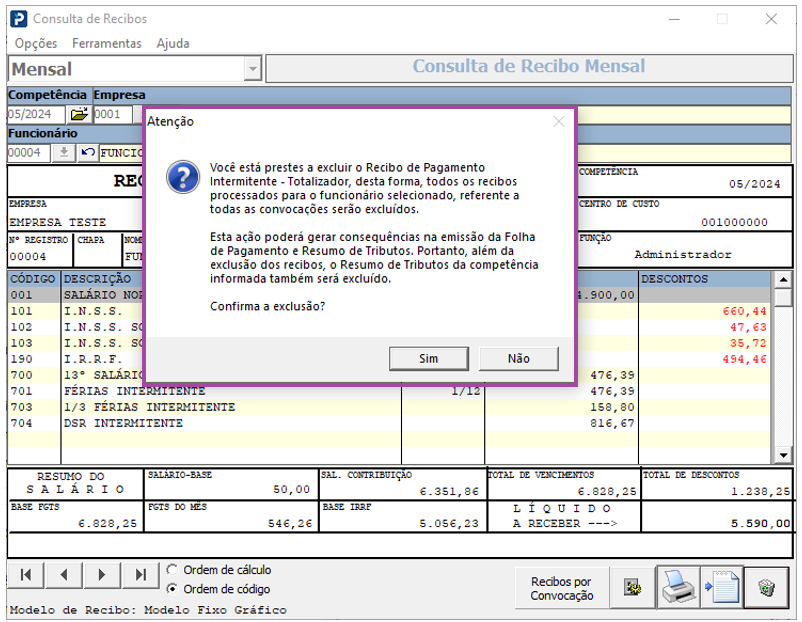
Task: Close the Atenção dialog with its X
Action: (x=559, y=121)
